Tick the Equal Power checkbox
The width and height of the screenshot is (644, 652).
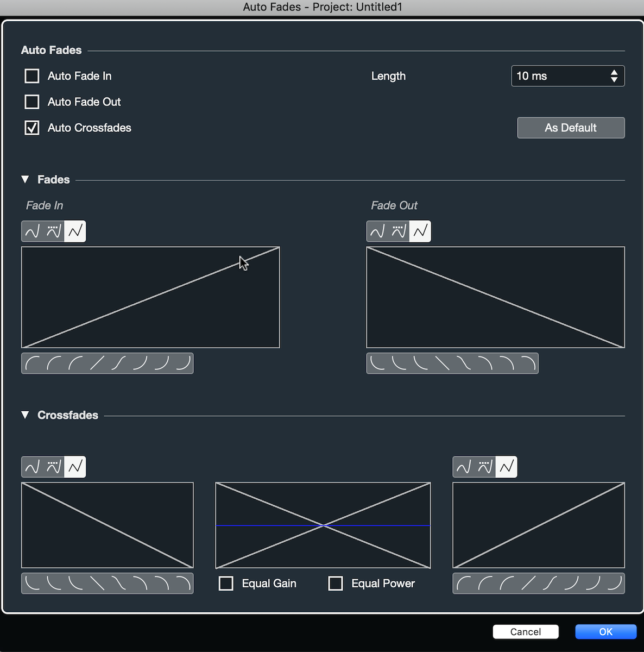(336, 584)
